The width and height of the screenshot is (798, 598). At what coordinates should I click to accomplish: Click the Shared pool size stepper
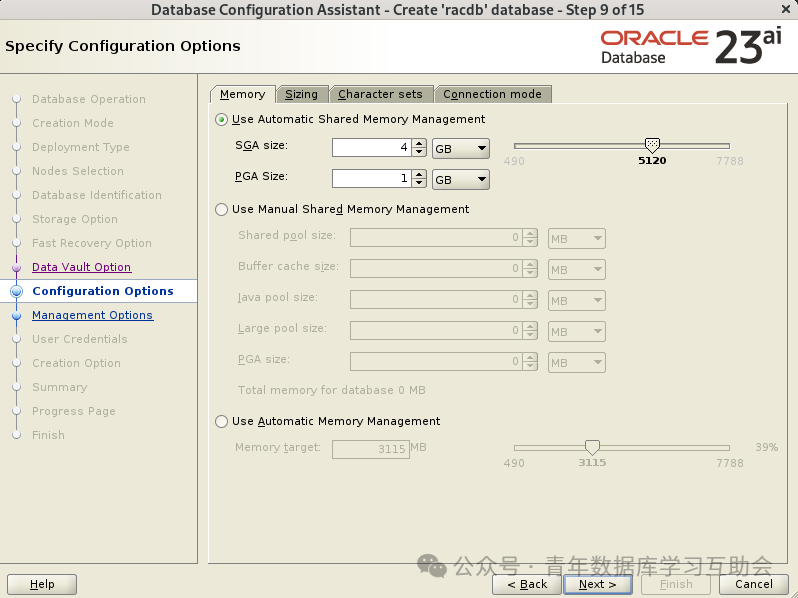[x=530, y=238]
